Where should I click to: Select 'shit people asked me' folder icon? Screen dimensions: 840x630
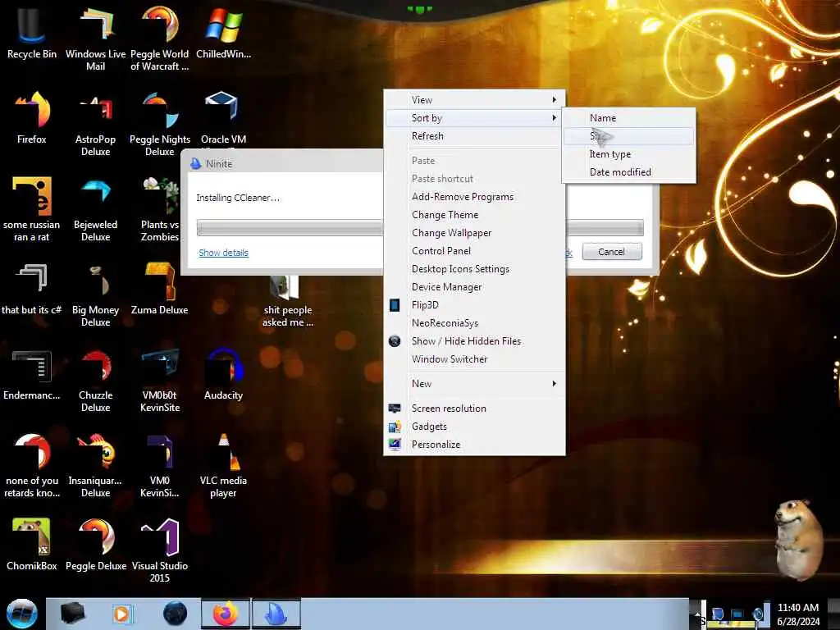click(x=288, y=301)
